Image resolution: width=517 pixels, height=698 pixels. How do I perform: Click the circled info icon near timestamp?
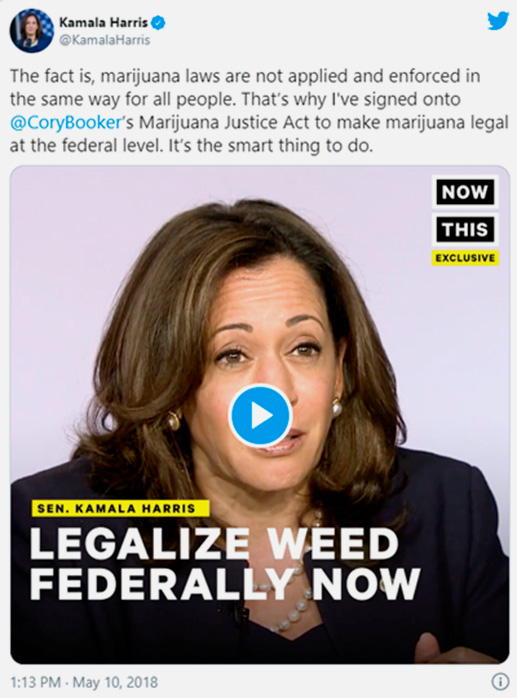pos(500,682)
